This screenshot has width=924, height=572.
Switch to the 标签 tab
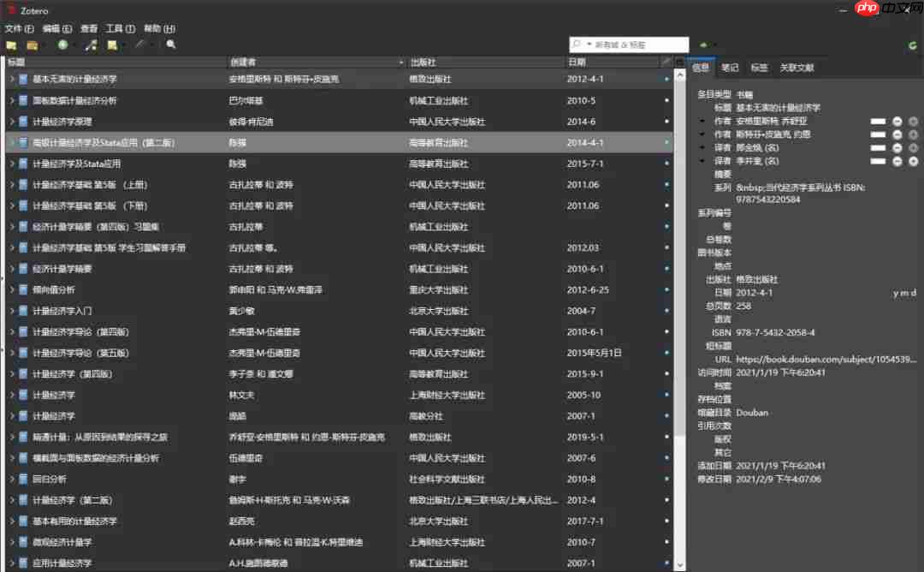click(x=758, y=67)
